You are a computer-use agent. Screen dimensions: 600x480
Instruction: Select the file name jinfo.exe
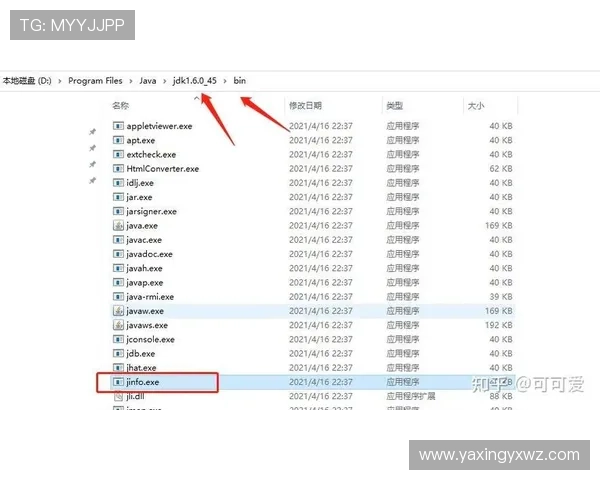tap(143, 382)
